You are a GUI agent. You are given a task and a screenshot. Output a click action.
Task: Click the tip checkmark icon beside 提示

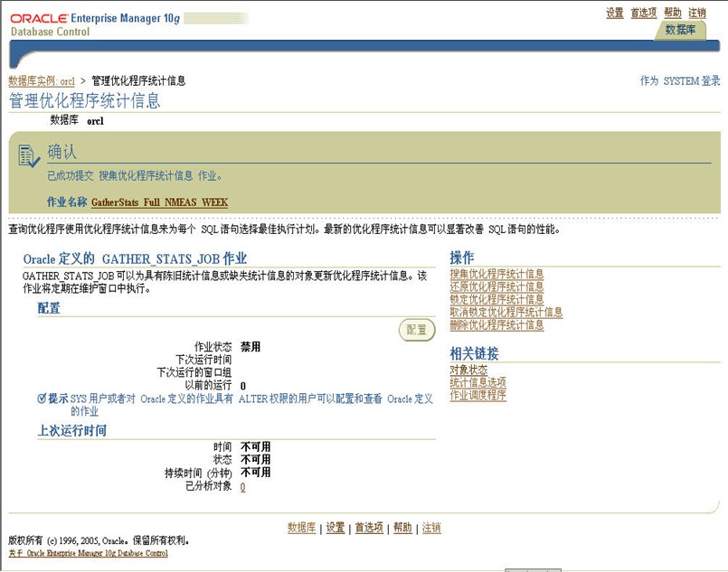point(42,399)
